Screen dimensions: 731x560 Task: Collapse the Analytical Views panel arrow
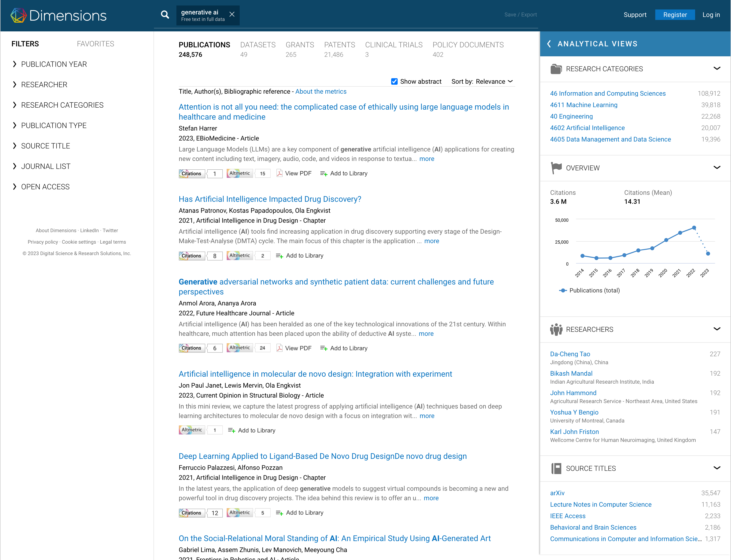pos(549,44)
